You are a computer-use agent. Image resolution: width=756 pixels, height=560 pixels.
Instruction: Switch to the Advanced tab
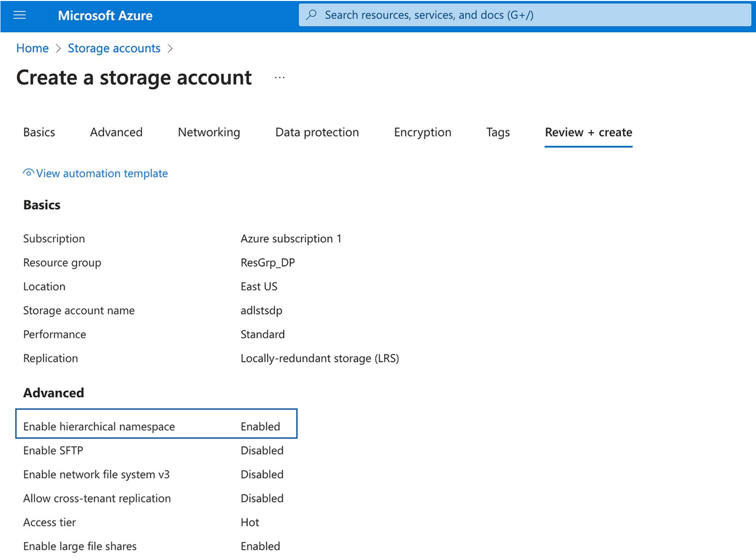point(116,132)
